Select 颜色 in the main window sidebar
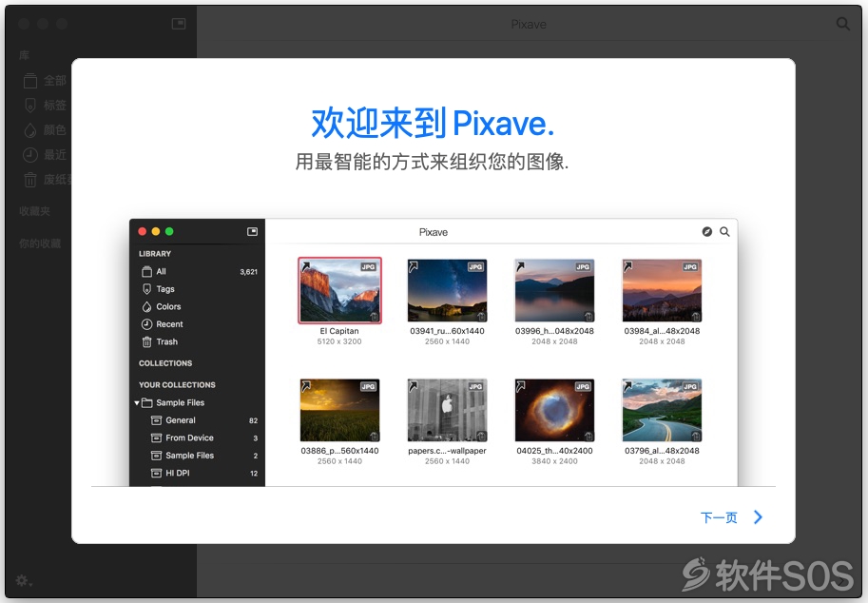The image size is (868, 603). (47, 130)
